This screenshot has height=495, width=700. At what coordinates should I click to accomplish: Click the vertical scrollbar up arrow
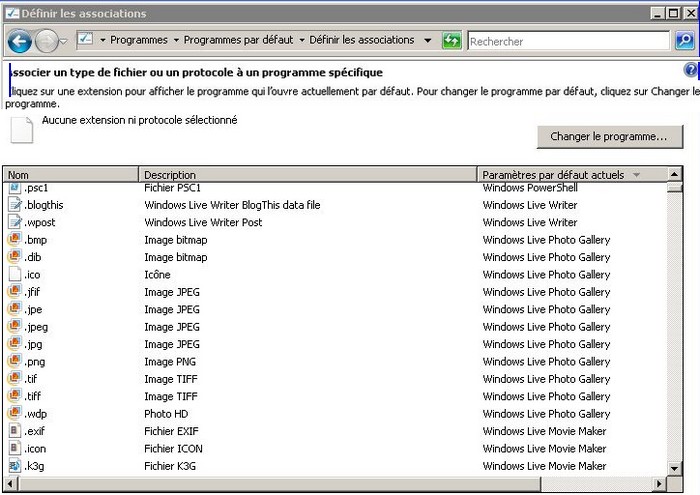(x=675, y=174)
